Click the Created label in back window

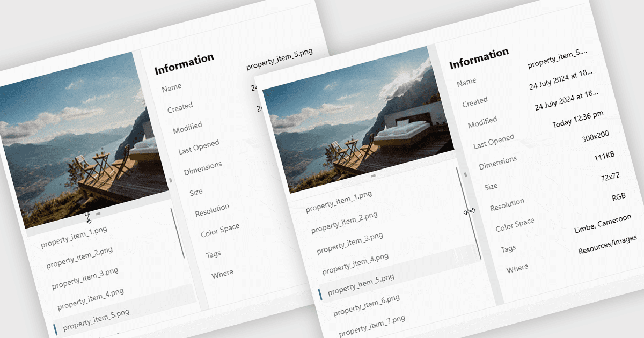(180, 107)
